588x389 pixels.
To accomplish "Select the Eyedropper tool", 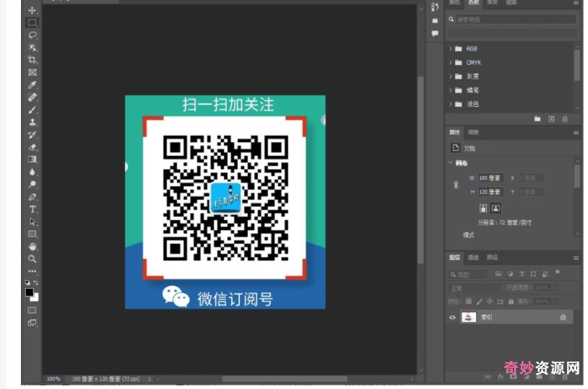I will (x=33, y=85).
